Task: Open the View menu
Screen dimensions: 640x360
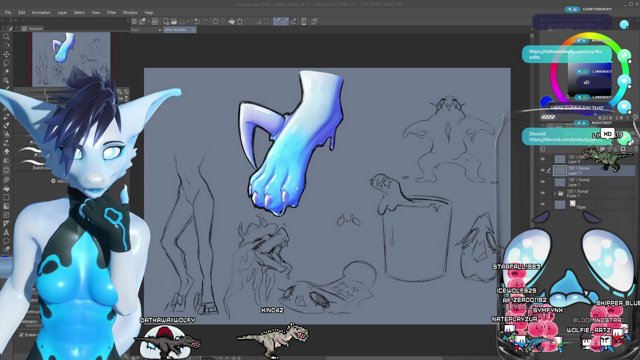Action: coord(96,13)
